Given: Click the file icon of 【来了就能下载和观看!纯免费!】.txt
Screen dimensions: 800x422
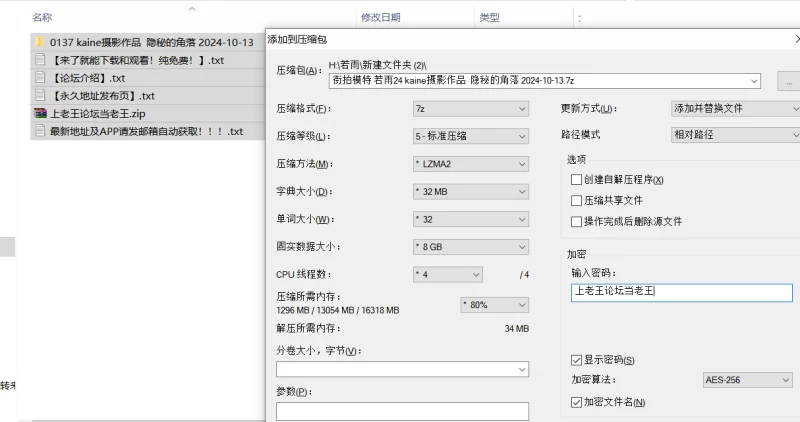Looking at the screenshot, I should [x=40, y=60].
